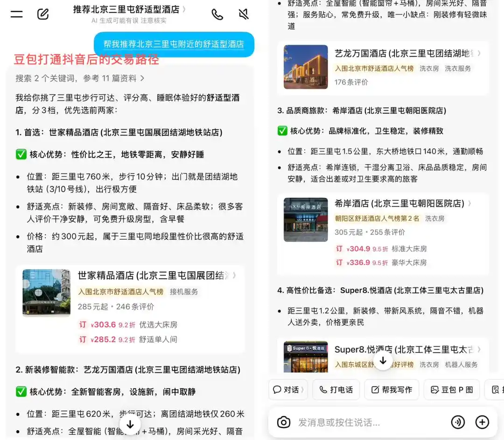The image size is (504, 440).
Task: Open 艺龙万国酒店 card thumbnail
Action: 306,67
